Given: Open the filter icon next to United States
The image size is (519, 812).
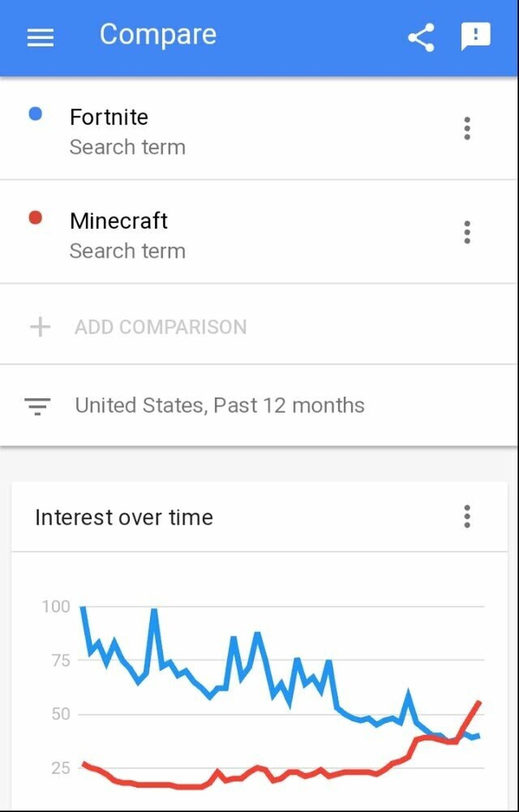Looking at the screenshot, I should click(x=37, y=406).
